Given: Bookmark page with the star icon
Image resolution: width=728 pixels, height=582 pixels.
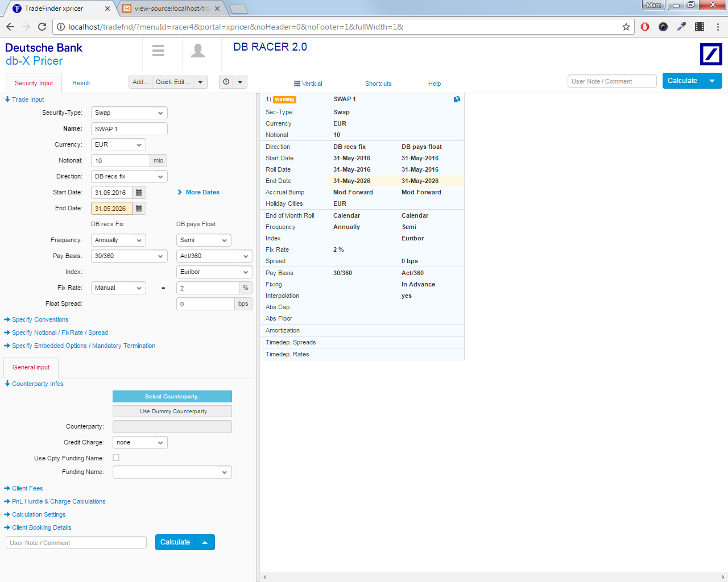Looking at the screenshot, I should pyautogui.click(x=626, y=27).
